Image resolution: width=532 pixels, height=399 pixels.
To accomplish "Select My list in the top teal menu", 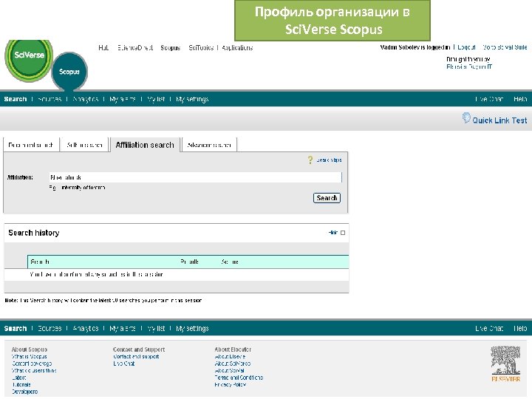I will click(x=156, y=99).
